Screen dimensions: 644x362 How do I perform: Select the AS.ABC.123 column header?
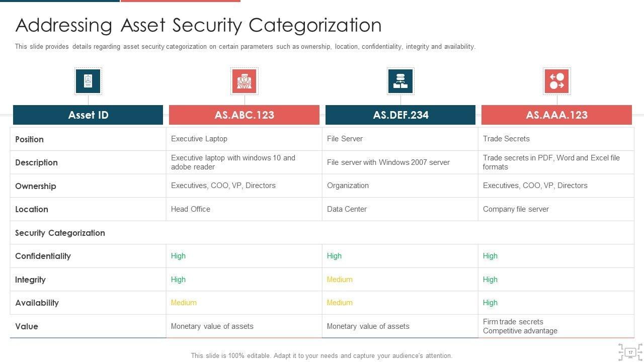pos(244,115)
